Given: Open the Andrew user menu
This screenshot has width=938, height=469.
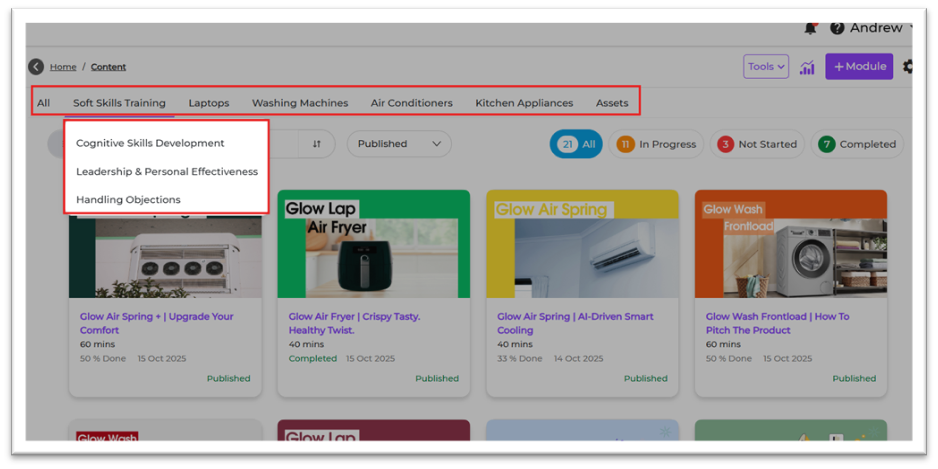Looking at the screenshot, I should (x=876, y=28).
